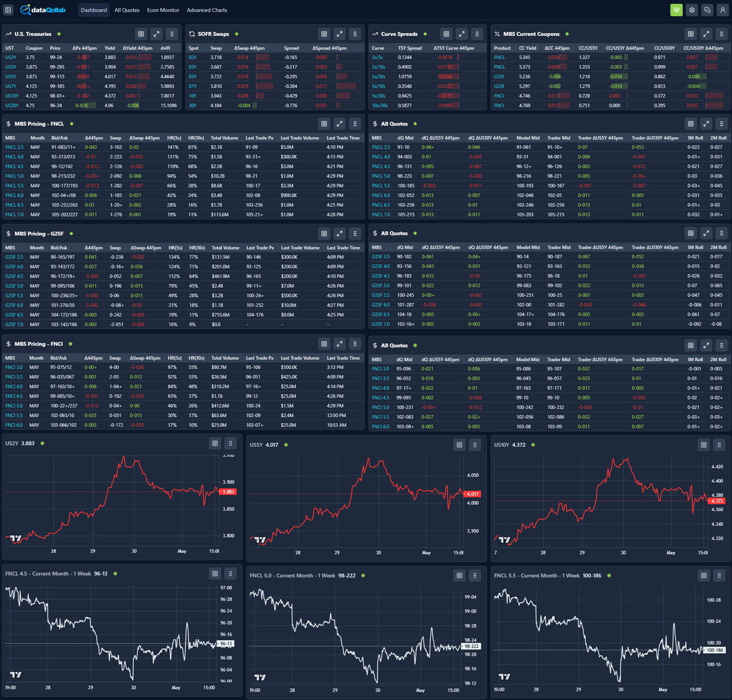732x700 pixels.
Task: Click the 15.1096 dv01 value for US30Y
Action: [x=168, y=105]
